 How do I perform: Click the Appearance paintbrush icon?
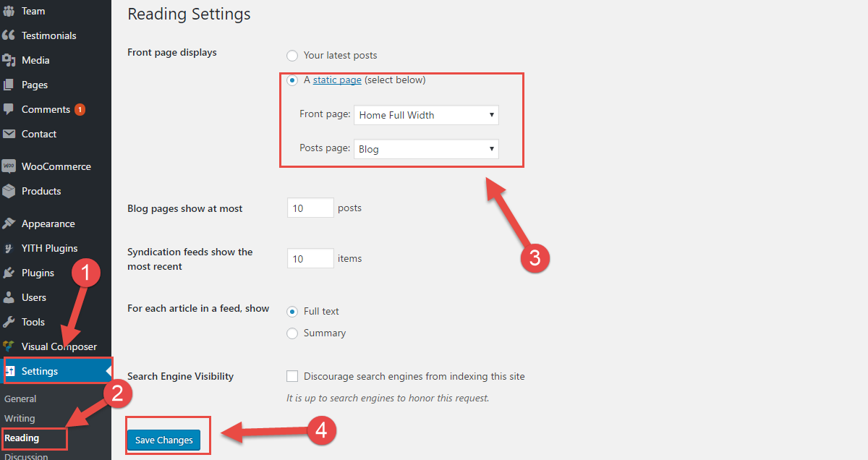point(9,223)
